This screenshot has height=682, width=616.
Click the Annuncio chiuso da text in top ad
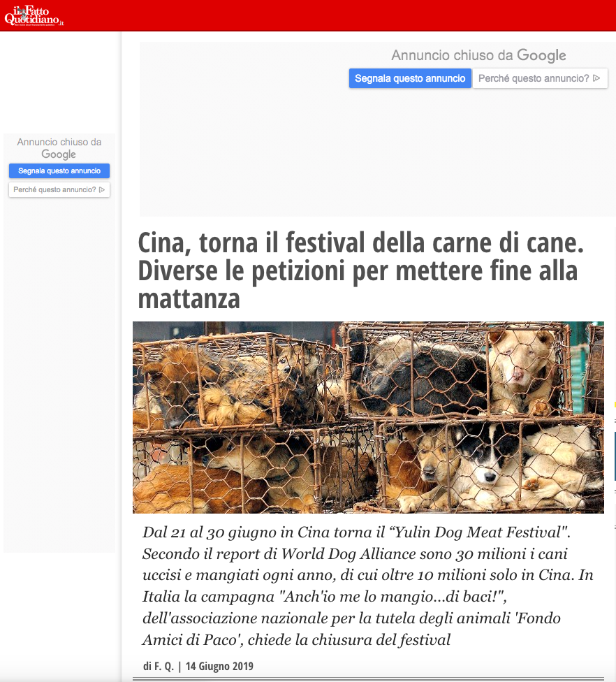452,55
